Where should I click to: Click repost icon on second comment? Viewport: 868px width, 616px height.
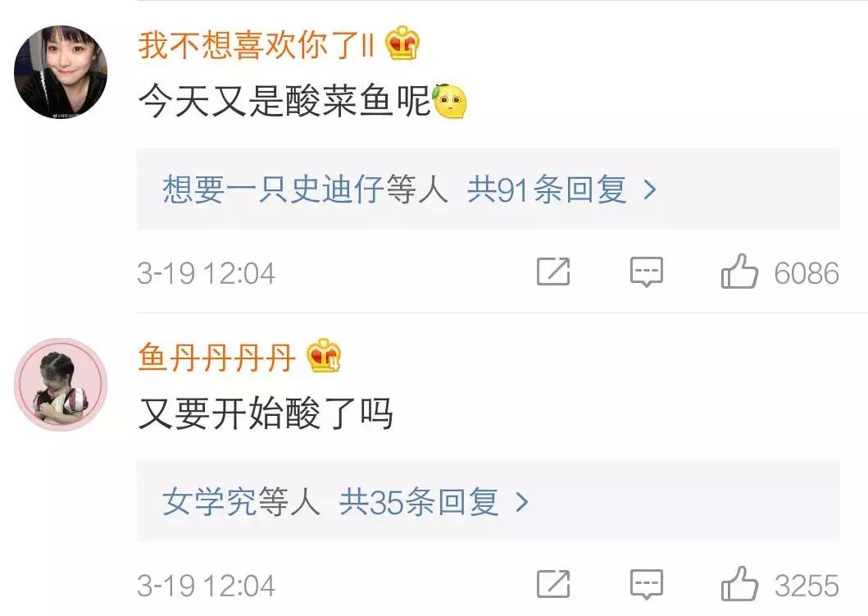coord(553,584)
